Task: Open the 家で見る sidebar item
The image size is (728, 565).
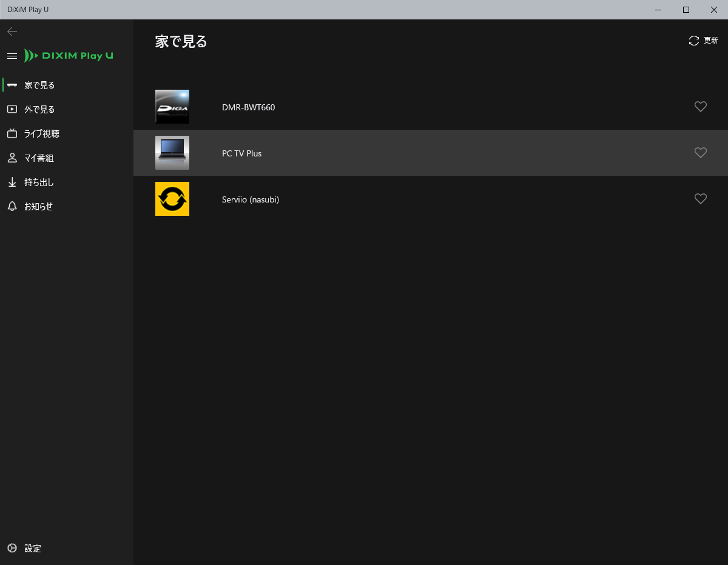Action: [39, 85]
